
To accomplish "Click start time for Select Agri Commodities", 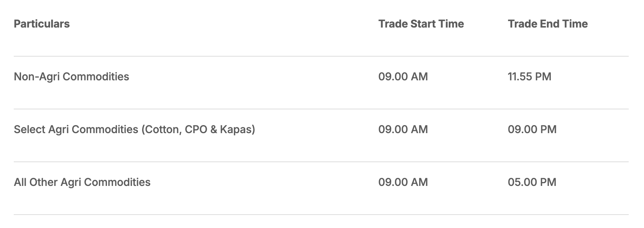I will 403,129.
